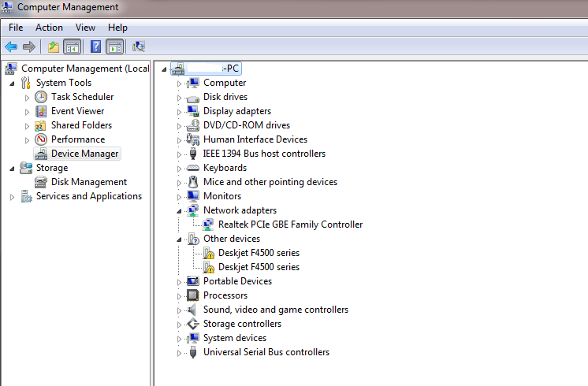Click the Sound controllers speaker icon
Screen dimensions: 588x386
pos(192,310)
